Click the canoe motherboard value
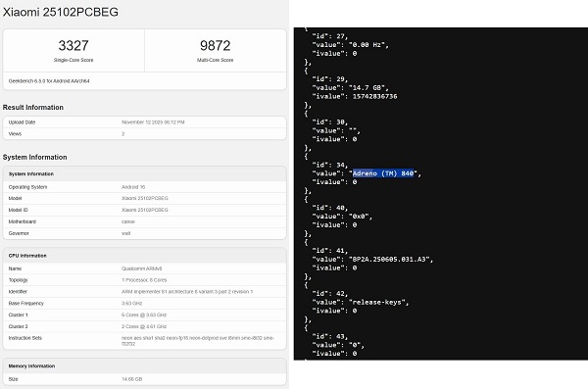 (127, 221)
